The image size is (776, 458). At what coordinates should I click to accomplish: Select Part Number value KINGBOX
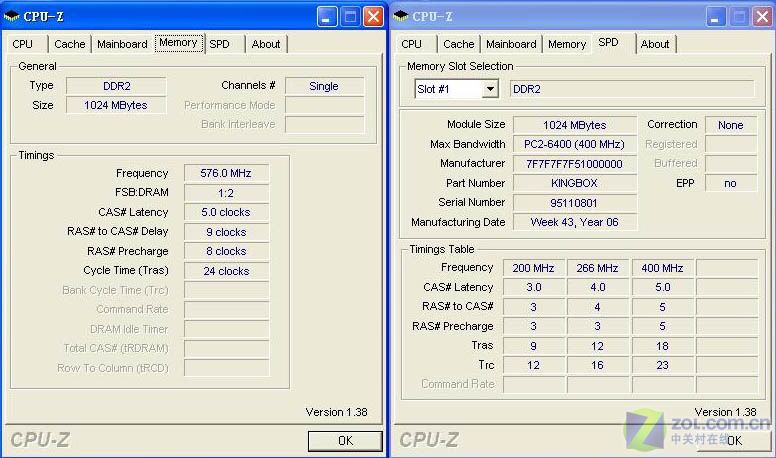[x=575, y=183]
